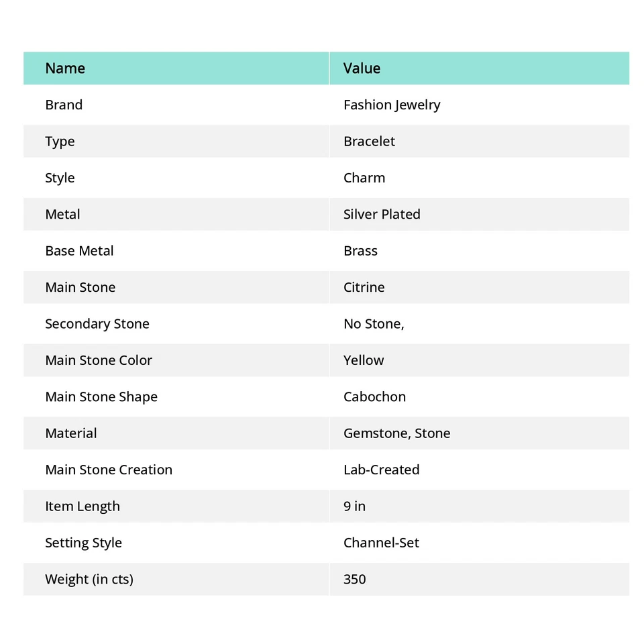Select the Bracelet type value
The height and width of the screenshot is (644, 644).
[x=369, y=142]
